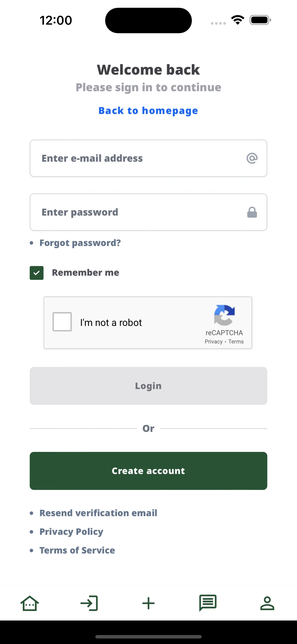The width and height of the screenshot is (297, 644).
Task: Open the Terms of Service link
Action: [x=77, y=550]
